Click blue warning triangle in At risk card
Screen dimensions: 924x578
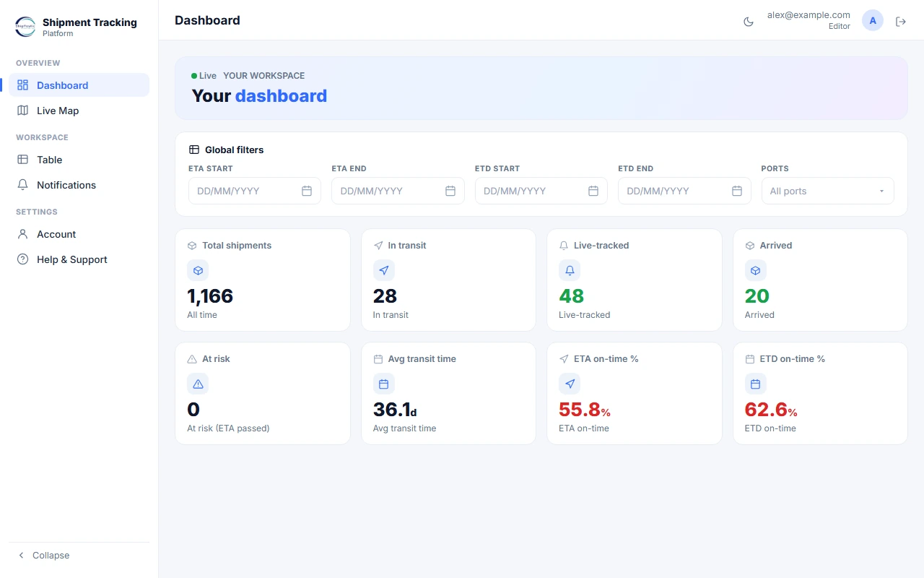tap(198, 384)
